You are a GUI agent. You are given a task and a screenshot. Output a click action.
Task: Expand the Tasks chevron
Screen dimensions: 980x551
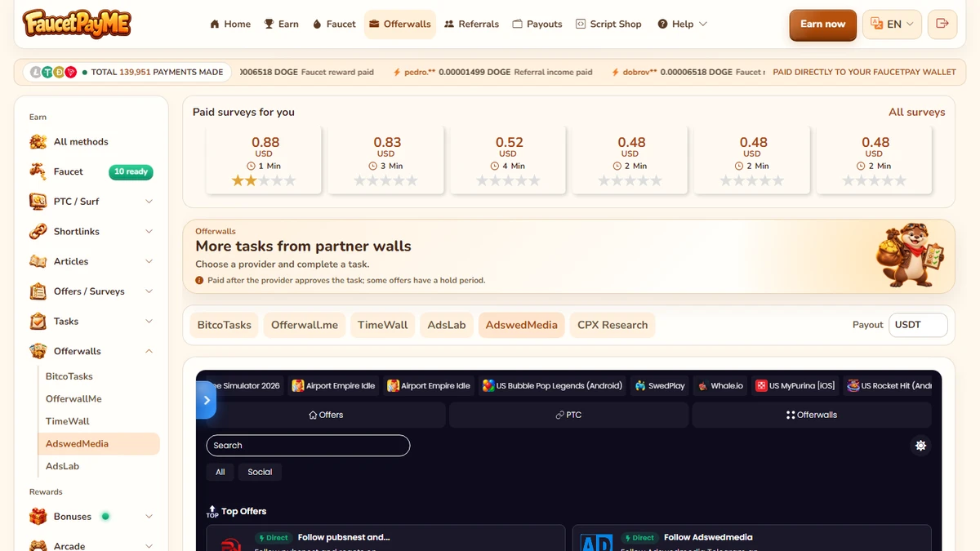click(149, 322)
